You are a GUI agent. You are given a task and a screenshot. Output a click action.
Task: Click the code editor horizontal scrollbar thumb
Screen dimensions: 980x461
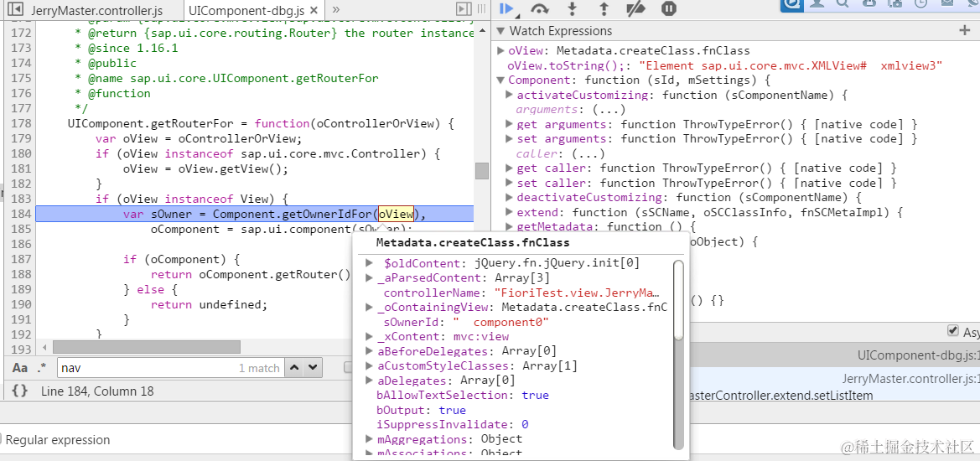point(146,347)
